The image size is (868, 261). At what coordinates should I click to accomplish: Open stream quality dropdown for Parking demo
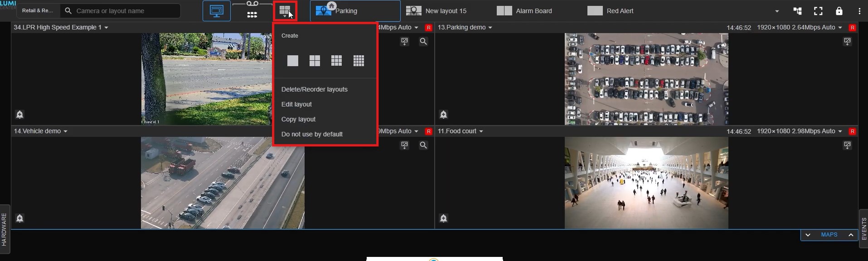tap(840, 28)
